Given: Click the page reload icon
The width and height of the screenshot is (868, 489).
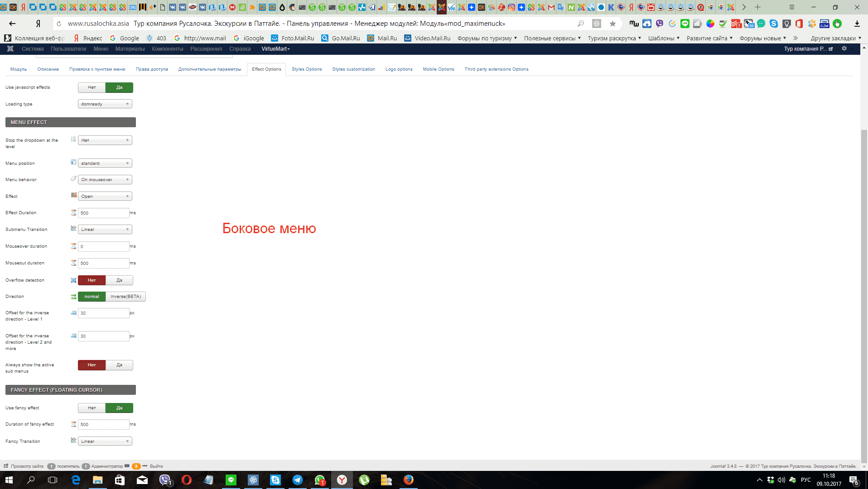Looking at the screenshot, I should (x=58, y=24).
